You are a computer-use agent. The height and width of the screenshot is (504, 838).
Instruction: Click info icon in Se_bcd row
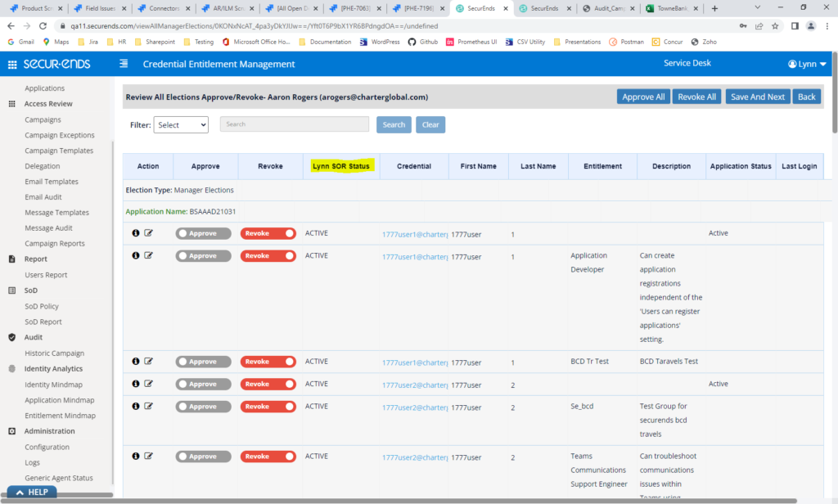[136, 406]
